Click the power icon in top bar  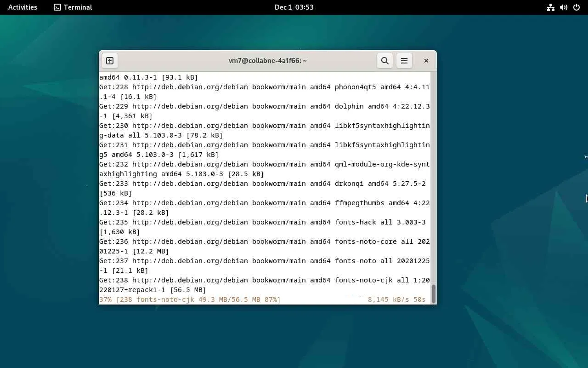point(577,7)
